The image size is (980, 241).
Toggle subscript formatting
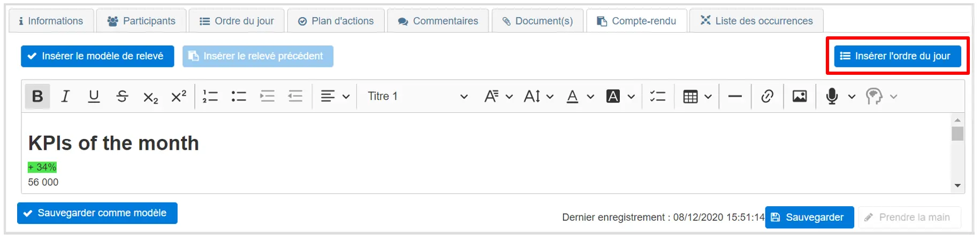click(150, 97)
